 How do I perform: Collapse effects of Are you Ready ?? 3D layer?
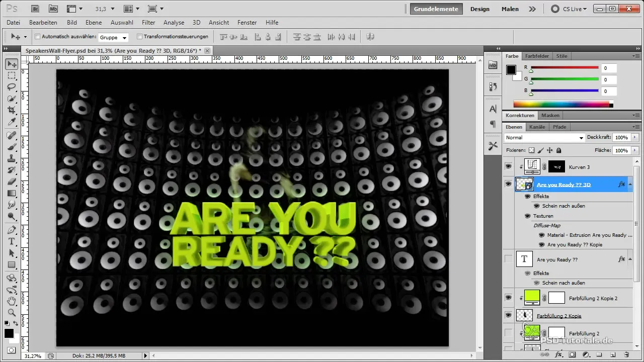point(631,185)
